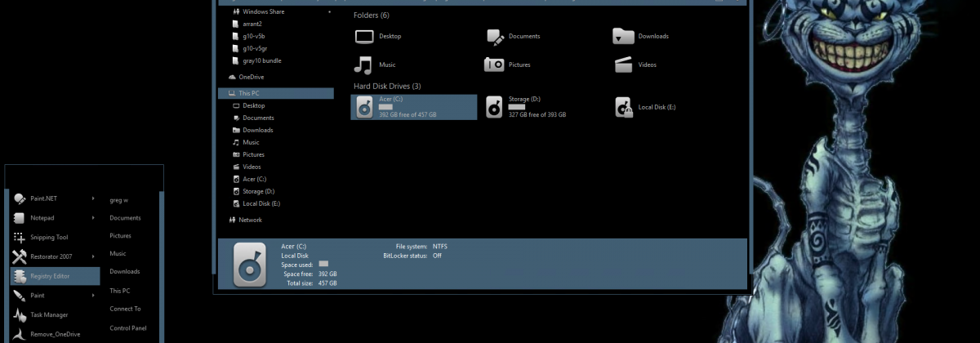The height and width of the screenshot is (343, 980).
Task: Collapse the Hard Disk Drives (3) group header
Action: click(x=387, y=86)
